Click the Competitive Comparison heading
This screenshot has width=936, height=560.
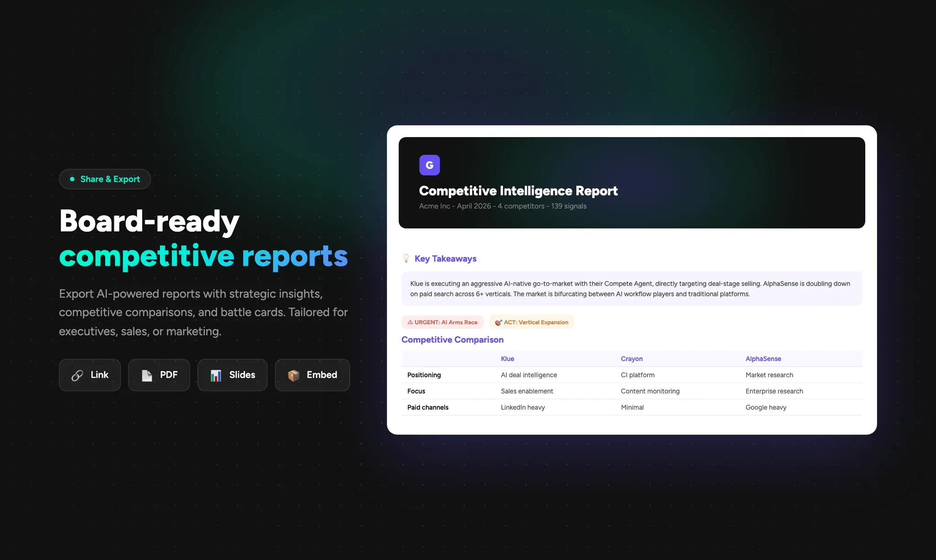[x=452, y=339]
